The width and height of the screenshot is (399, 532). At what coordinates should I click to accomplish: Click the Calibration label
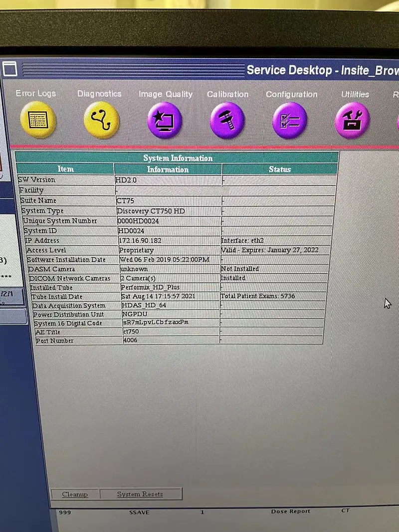[227, 94]
